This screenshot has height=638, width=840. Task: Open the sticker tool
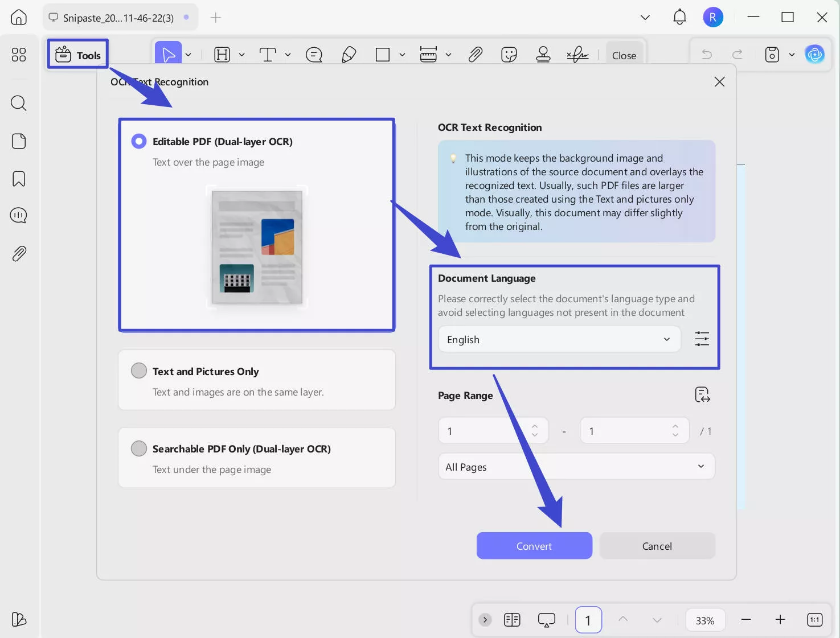509,55
